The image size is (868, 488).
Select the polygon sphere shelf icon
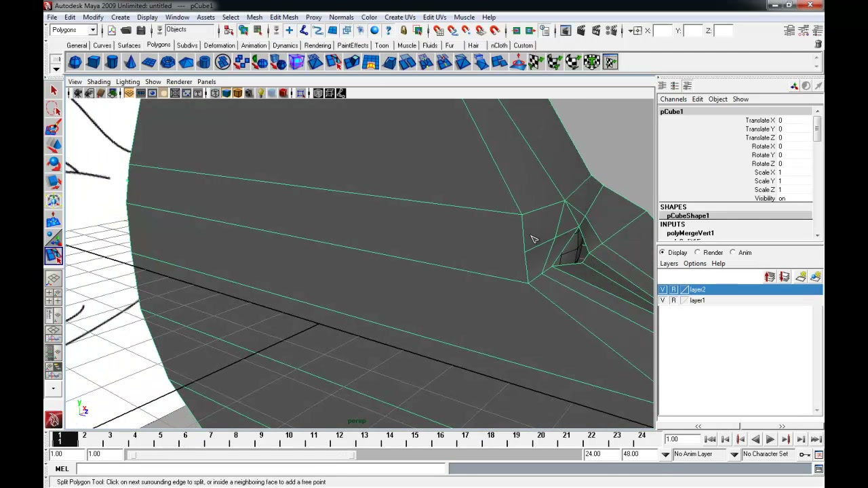[x=75, y=62]
